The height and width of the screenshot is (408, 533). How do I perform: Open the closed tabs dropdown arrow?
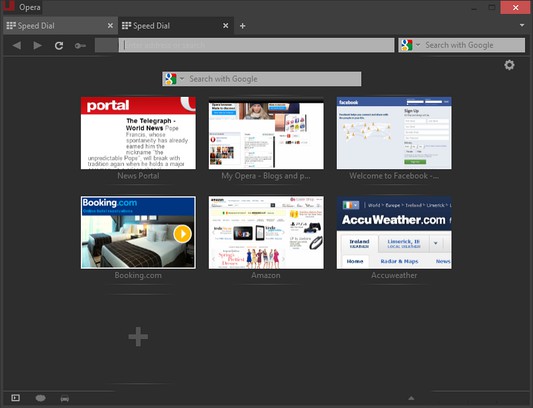click(522, 25)
